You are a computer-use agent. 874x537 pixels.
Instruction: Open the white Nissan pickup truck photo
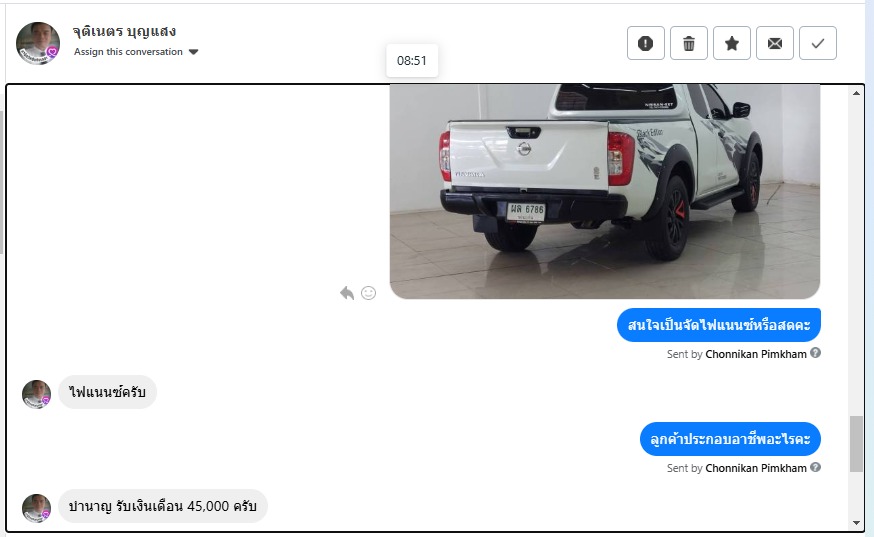pos(605,191)
